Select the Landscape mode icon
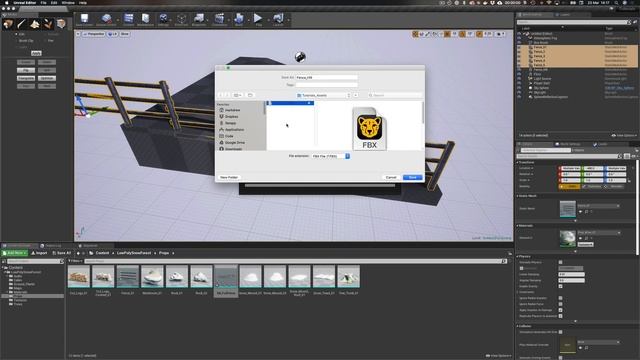The width and height of the screenshot is (640, 360). coord(35,24)
